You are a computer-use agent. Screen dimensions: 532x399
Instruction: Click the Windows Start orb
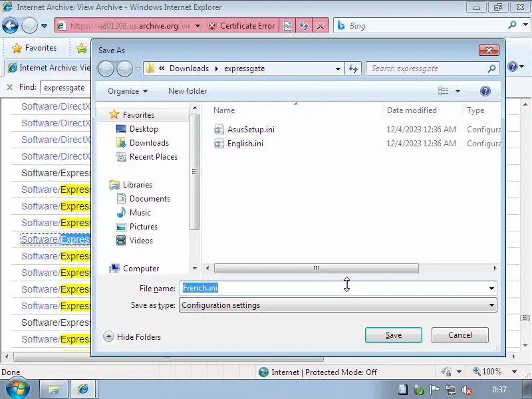pyautogui.click(x=17, y=388)
